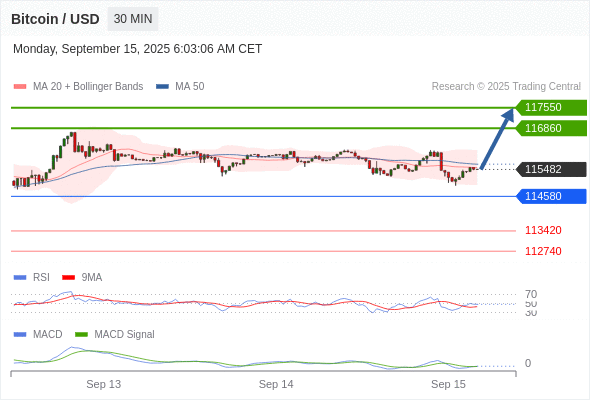Click the blue upward forecast arrow
The height and width of the screenshot is (400, 590).
coord(497,138)
